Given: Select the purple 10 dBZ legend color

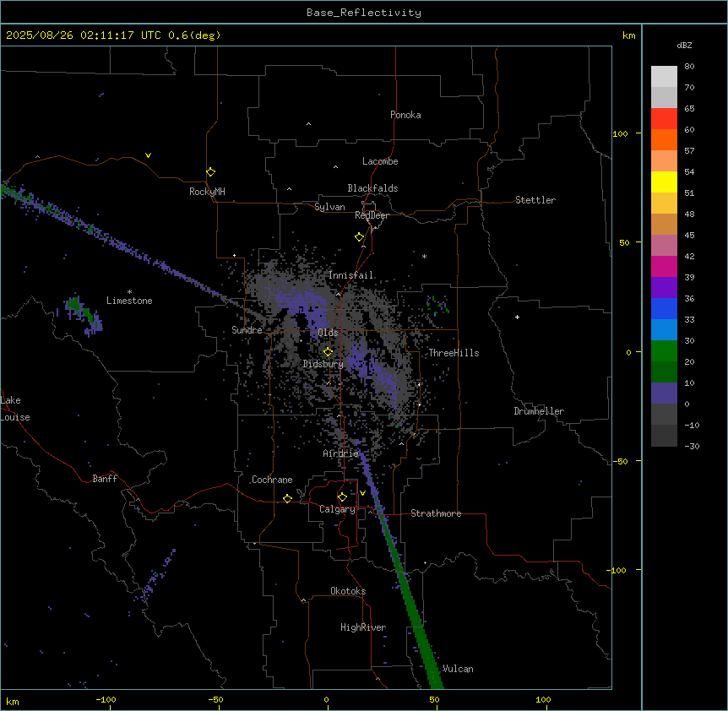Looking at the screenshot, I should (664, 393).
